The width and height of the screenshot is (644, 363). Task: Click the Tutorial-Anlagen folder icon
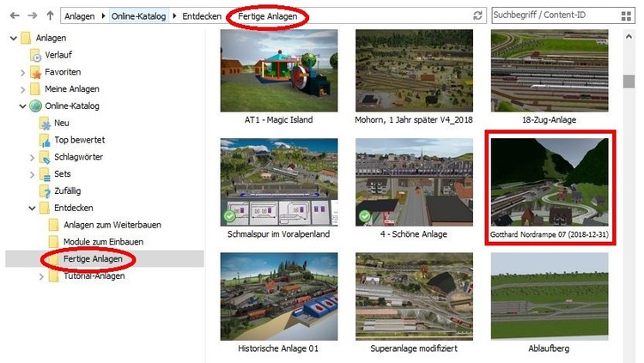(53, 276)
